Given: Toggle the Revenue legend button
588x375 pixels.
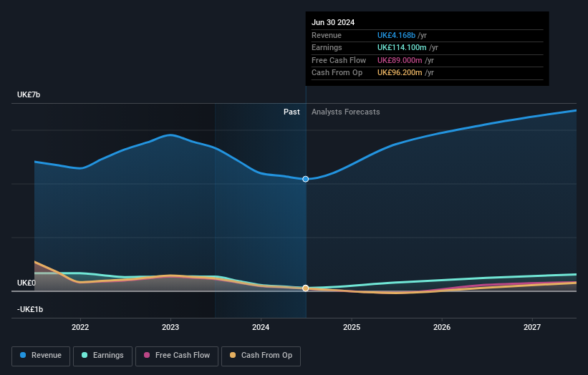Looking at the screenshot, I should tap(41, 356).
